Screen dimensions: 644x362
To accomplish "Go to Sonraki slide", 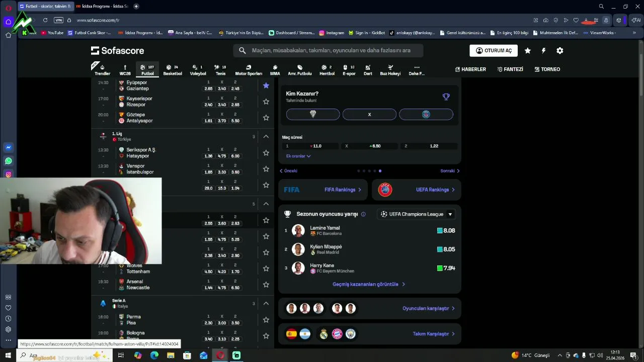I will tap(450, 171).
